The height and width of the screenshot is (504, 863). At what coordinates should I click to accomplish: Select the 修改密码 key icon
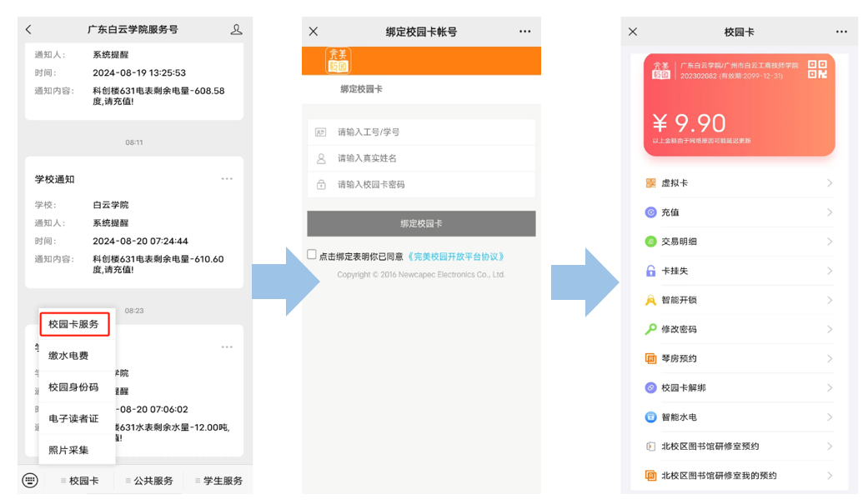650,329
